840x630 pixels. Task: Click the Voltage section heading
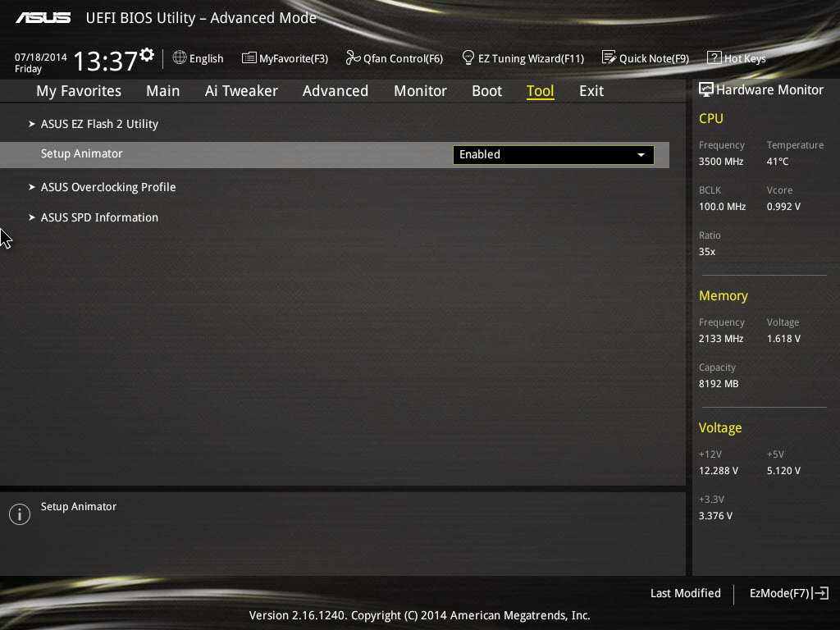pos(720,427)
